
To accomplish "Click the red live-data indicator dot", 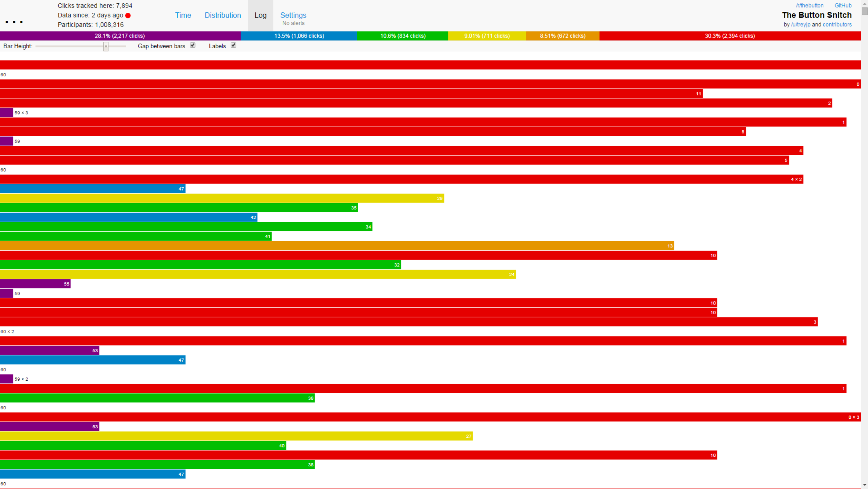I will pos(128,15).
